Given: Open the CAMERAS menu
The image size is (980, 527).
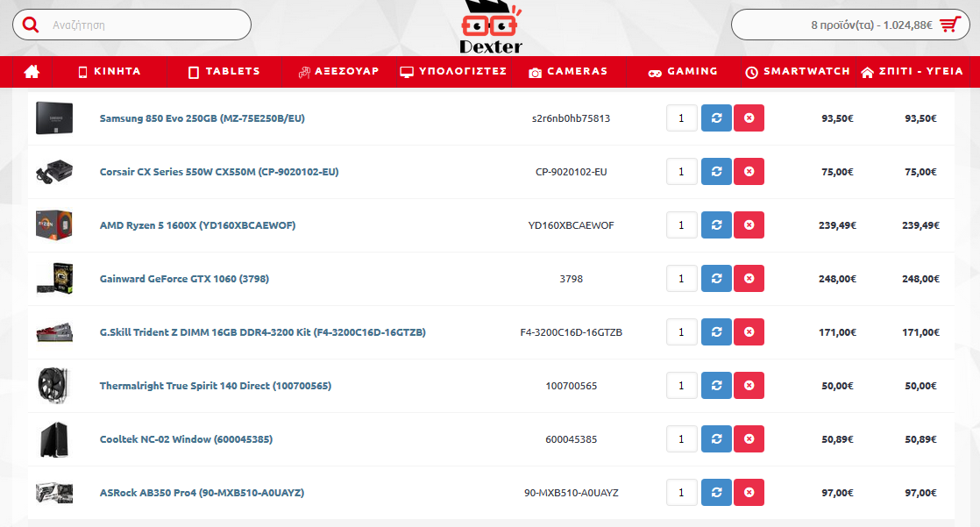Looking at the screenshot, I should (568, 71).
